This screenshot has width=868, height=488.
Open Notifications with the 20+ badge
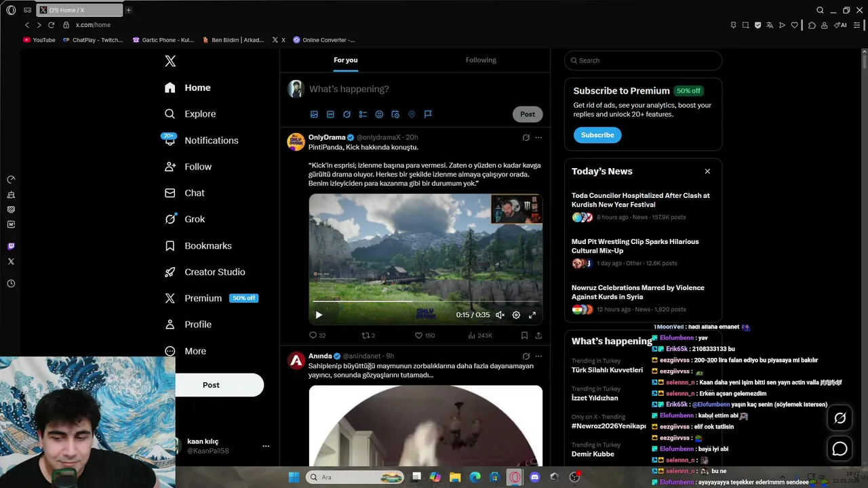(201, 140)
